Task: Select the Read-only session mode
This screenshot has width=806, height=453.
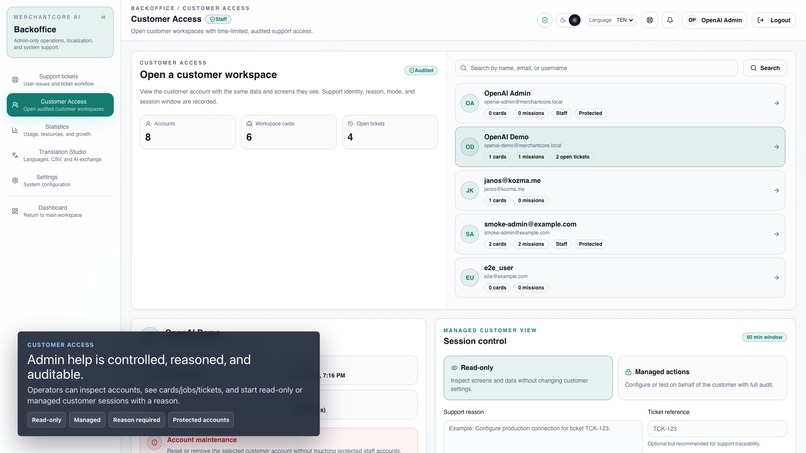Action: pos(528,378)
